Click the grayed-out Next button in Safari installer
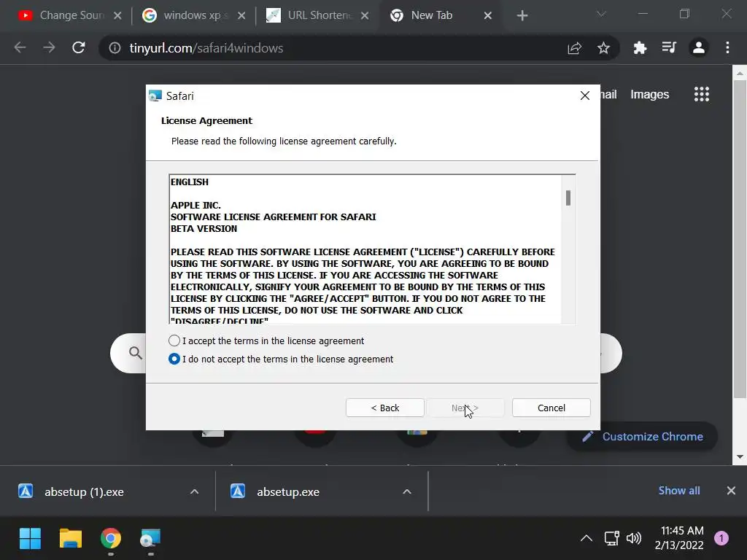The width and height of the screenshot is (747, 560). point(465,408)
